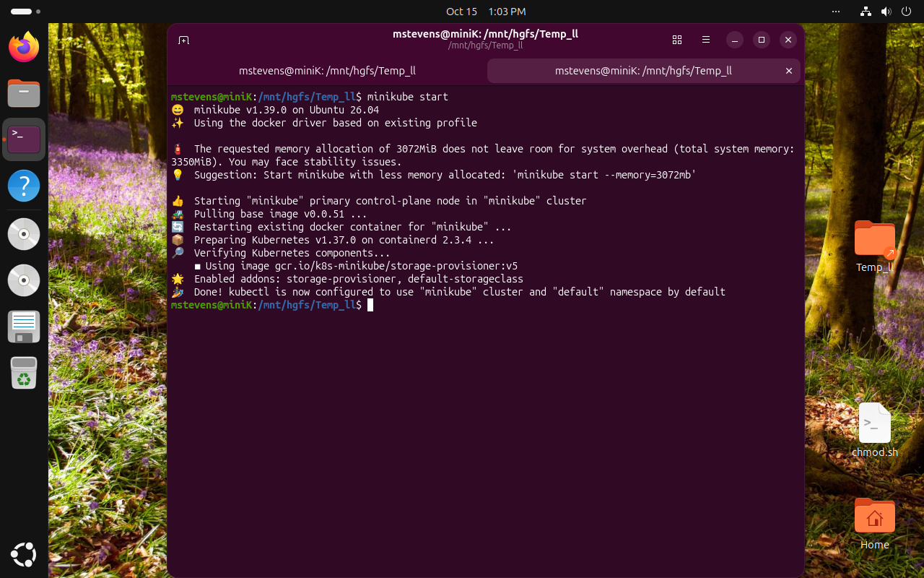The height and width of the screenshot is (578, 924).
Task: Click the Terminal dock icon
Action: (x=24, y=139)
